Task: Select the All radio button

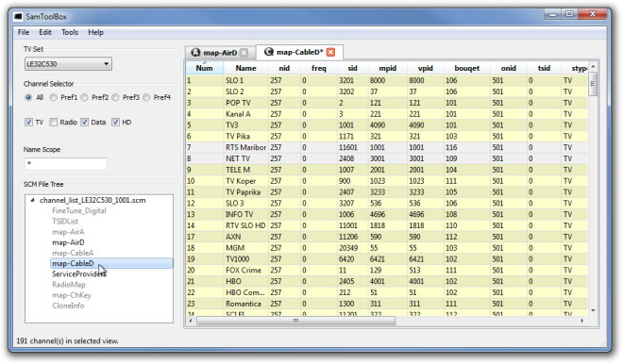Action: (28, 97)
